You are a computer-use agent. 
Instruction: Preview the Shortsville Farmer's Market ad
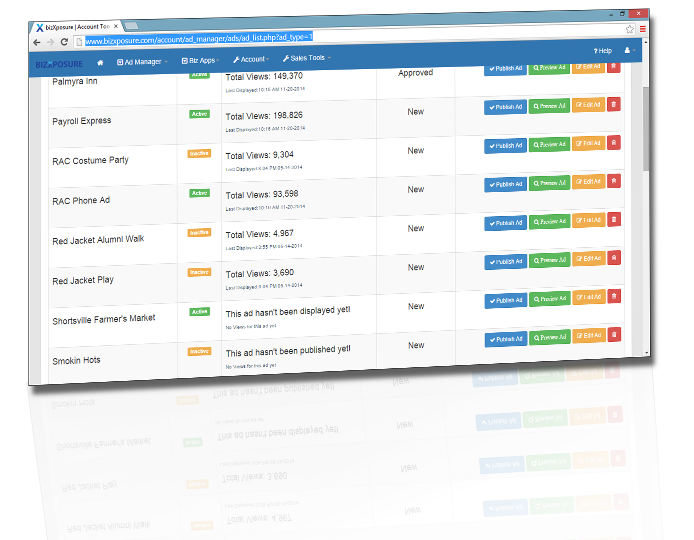point(550,299)
